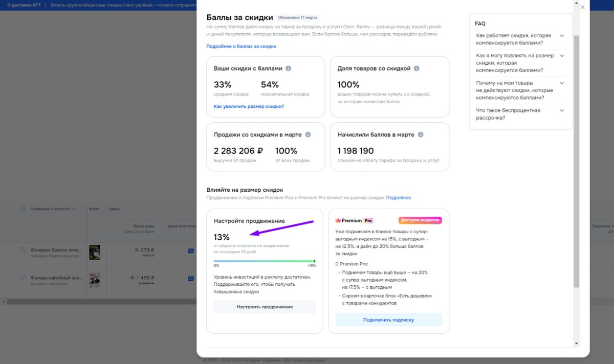Expand FAQ Что такое беспроцентная рассрочка
Image resolution: width=614 pixels, height=364 pixels.
click(562, 110)
